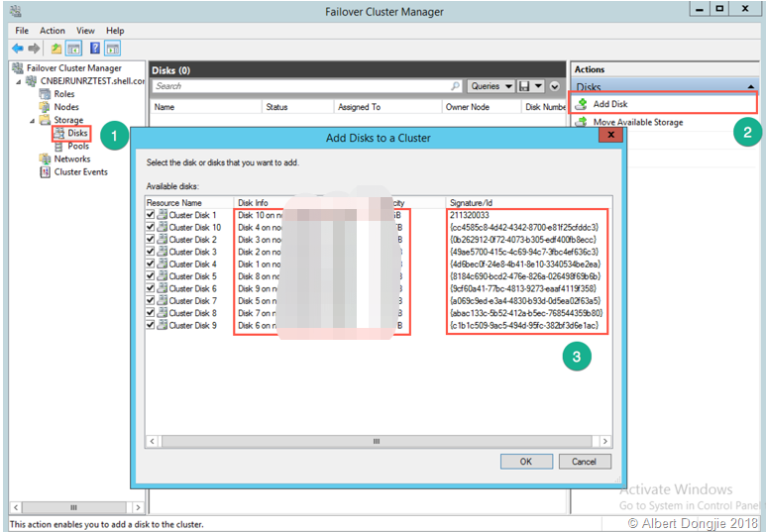The image size is (766, 532).
Task: Click Cancel in Add Disks dialog
Action: (x=585, y=461)
